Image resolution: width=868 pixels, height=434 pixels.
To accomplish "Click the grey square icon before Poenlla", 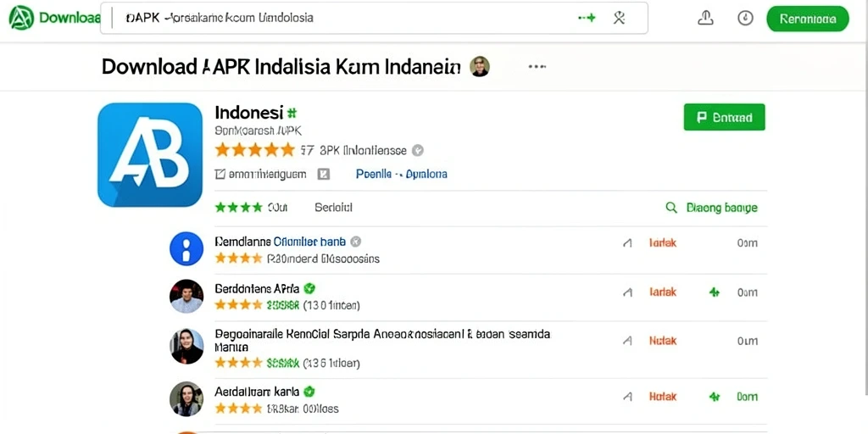I will pyautogui.click(x=323, y=175).
